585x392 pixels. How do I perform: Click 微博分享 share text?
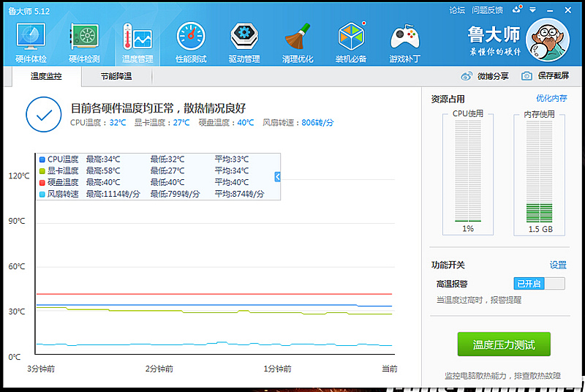(493, 76)
